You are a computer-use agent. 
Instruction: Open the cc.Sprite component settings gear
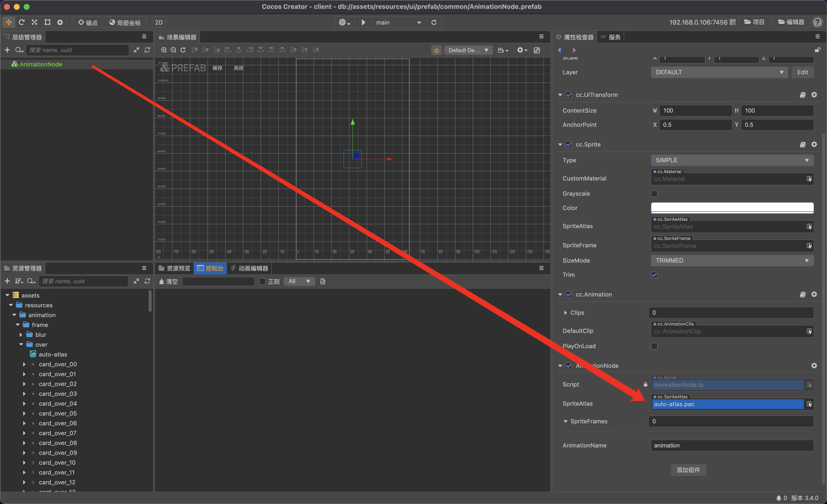tap(814, 145)
